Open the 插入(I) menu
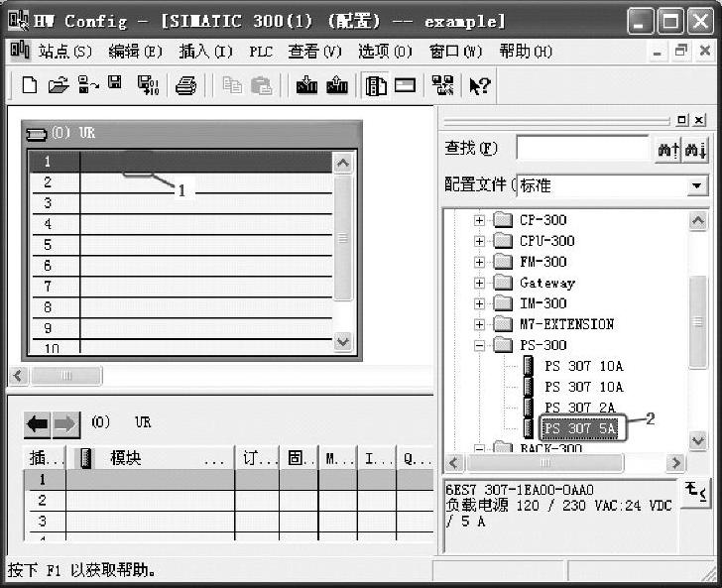 coord(206,52)
